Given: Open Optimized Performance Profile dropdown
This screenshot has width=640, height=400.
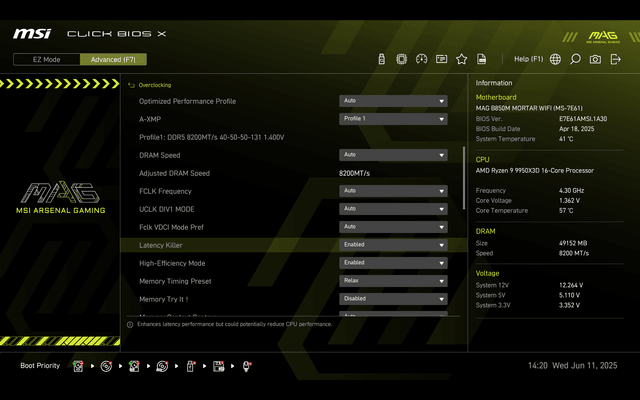Looking at the screenshot, I should (393, 101).
